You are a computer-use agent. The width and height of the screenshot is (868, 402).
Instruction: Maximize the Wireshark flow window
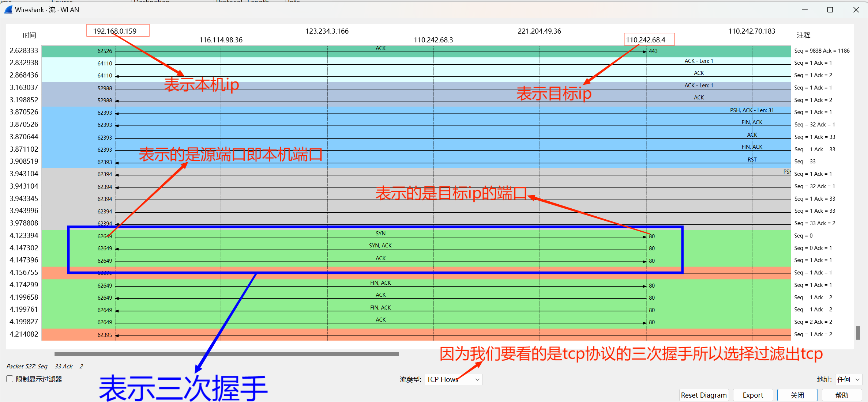tap(830, 10)
